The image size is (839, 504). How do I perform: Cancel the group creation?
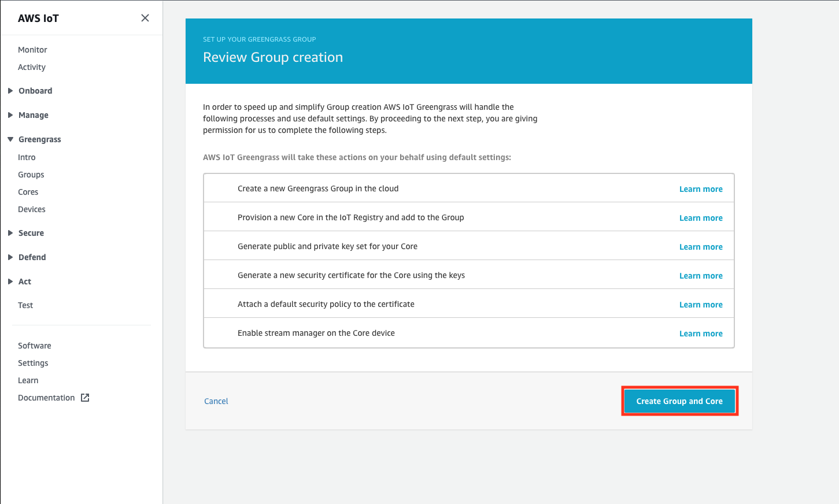coord(216,401)
